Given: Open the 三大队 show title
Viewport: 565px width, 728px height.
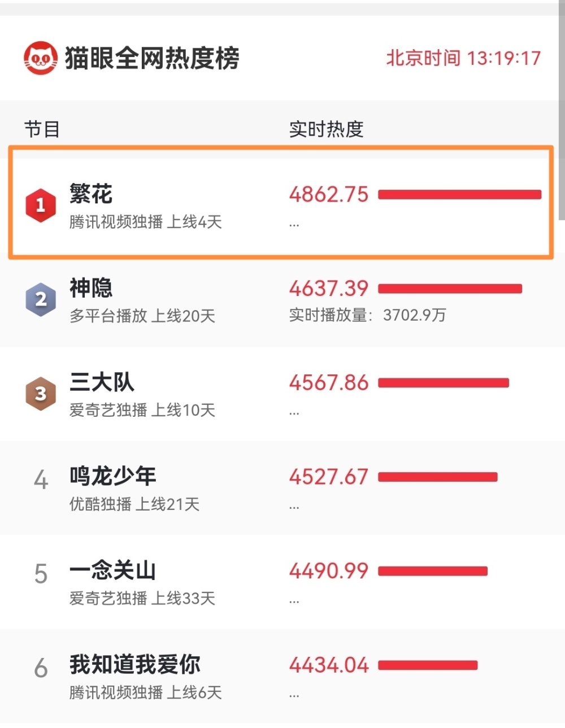Looking at the screenshot, I should coord(102,382).
